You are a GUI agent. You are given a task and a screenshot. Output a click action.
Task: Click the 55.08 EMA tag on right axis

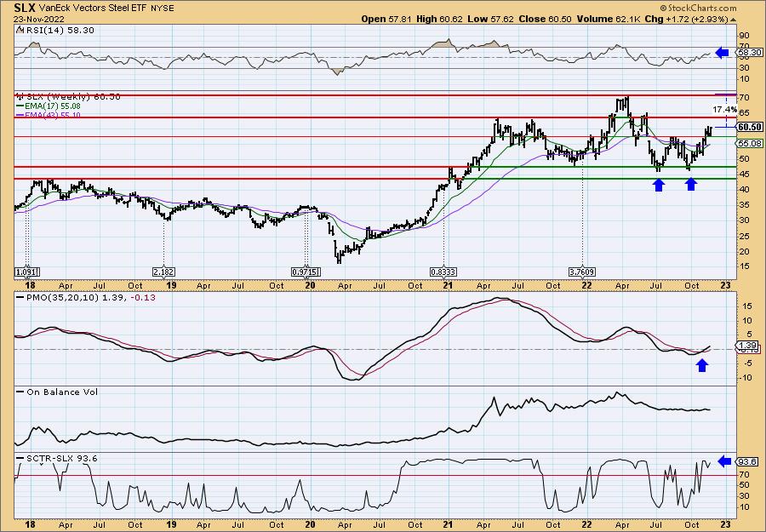click(750, 144)
